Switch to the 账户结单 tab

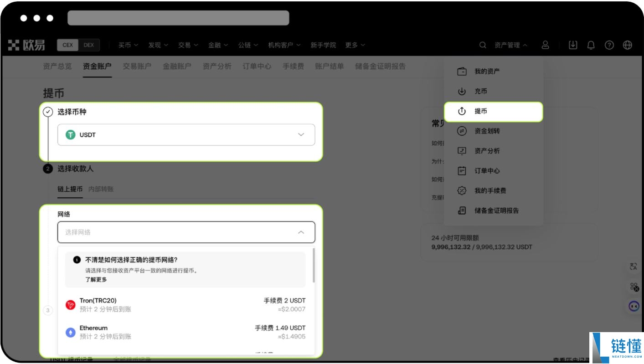tap(330, 67)
